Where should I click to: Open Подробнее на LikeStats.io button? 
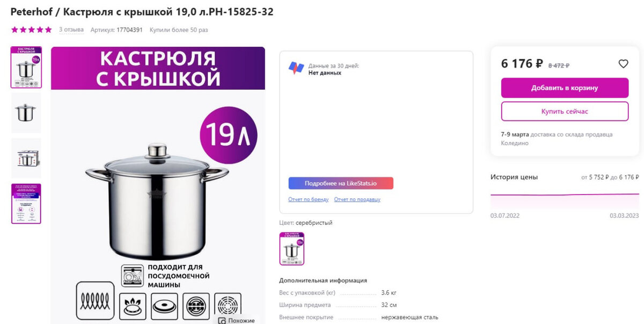tap(341, 183)
